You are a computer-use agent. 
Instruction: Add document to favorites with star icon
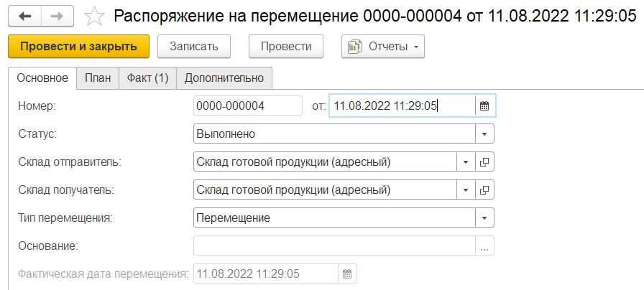[x=93, y=16]
